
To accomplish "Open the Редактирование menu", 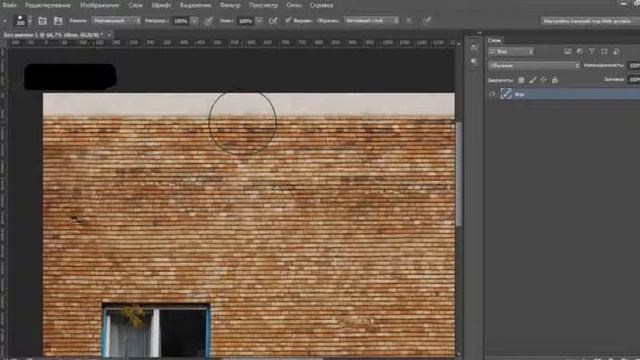I will coord(48,5).
